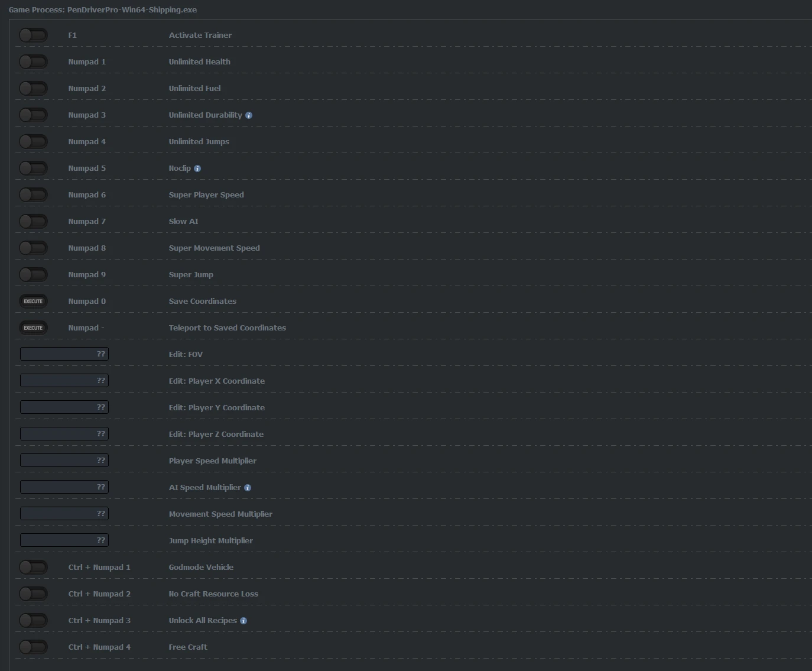This screenshot has height=671, width=812.
Task: Click the Movement Speed Multiplier value field
Action: tap(64, 514)
